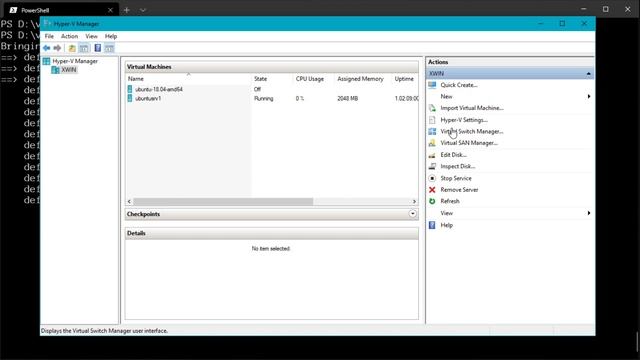The image size is (640, 360).
Task: Click the Forward arrow toolbar icon
Action: click(x=57, y=48)
